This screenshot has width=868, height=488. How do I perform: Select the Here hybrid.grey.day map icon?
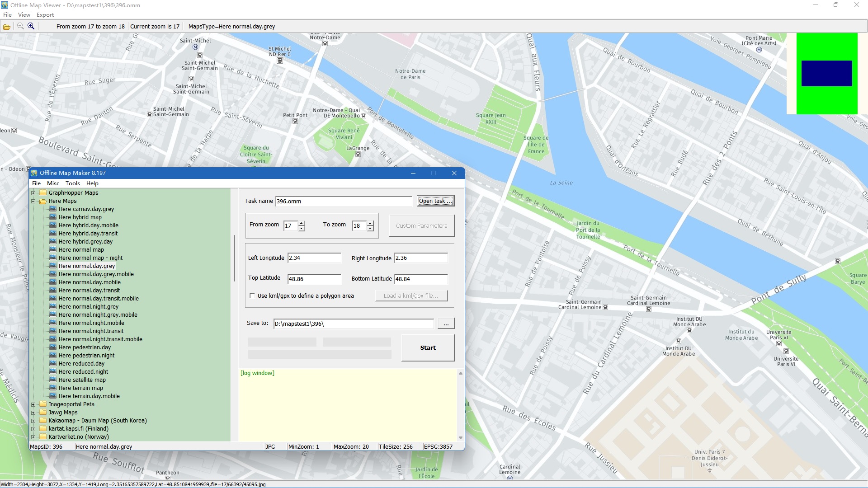click(x=53, y=241)
